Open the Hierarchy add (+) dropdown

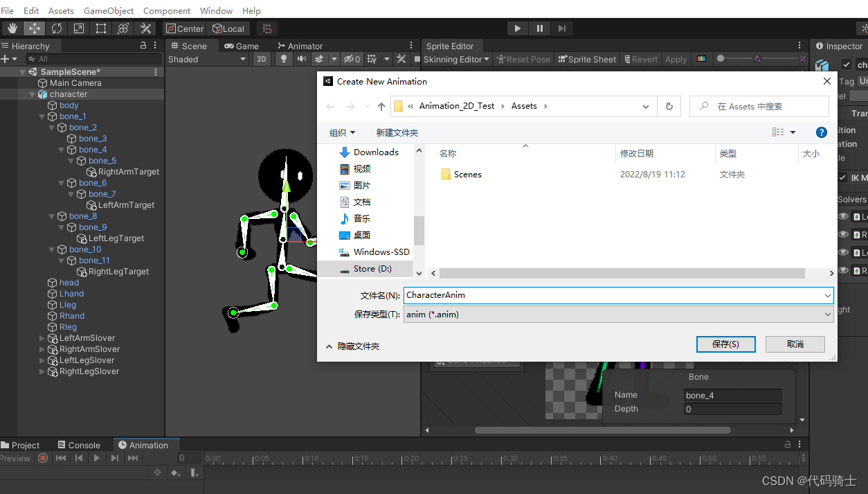pos(8,59)
